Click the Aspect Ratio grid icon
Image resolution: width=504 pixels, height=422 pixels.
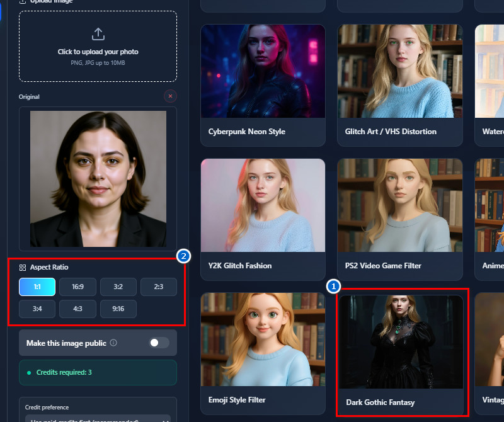[x=23, y=268]
